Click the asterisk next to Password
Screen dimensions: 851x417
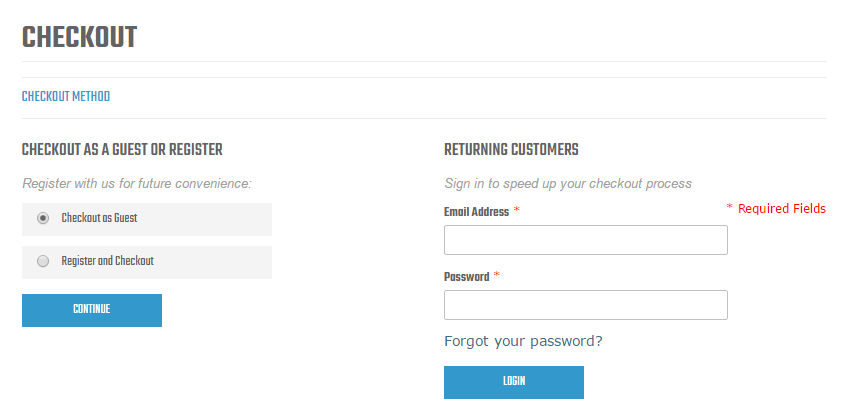497,276
